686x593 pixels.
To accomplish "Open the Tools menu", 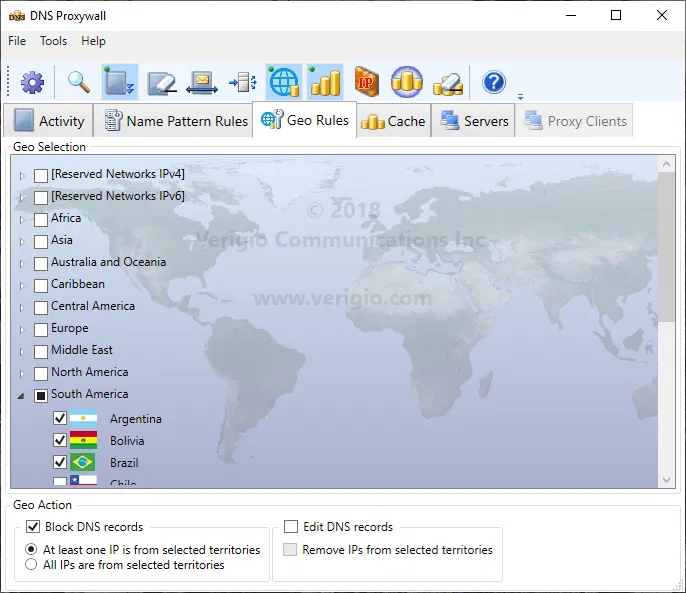I will 53,41.
